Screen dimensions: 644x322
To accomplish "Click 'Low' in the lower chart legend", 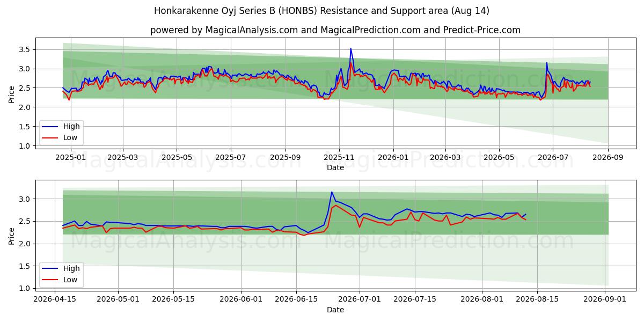I will [x=70, y=280].
